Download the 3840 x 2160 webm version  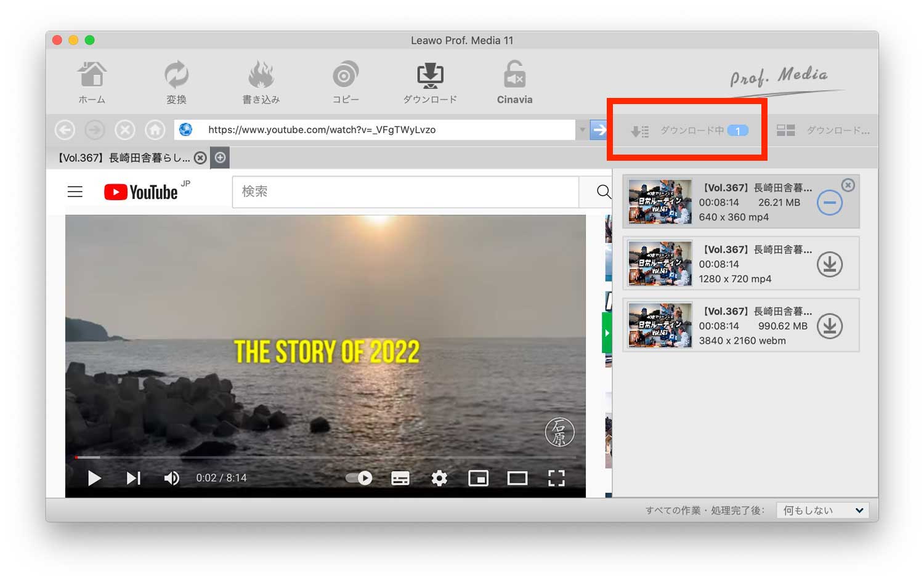(830, 326)
